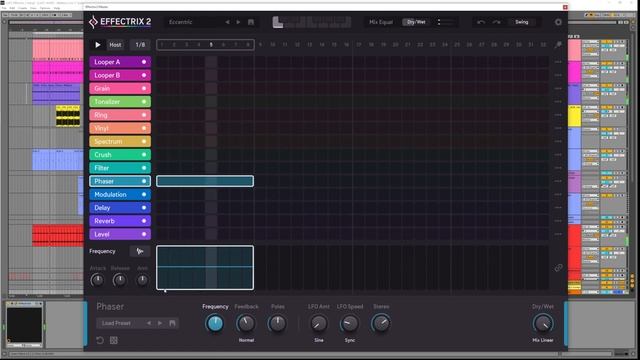Reset Phaser parameters with circular arrow icon
The width and height of the screenshot is (640, 360).
(x=100, y=340)
